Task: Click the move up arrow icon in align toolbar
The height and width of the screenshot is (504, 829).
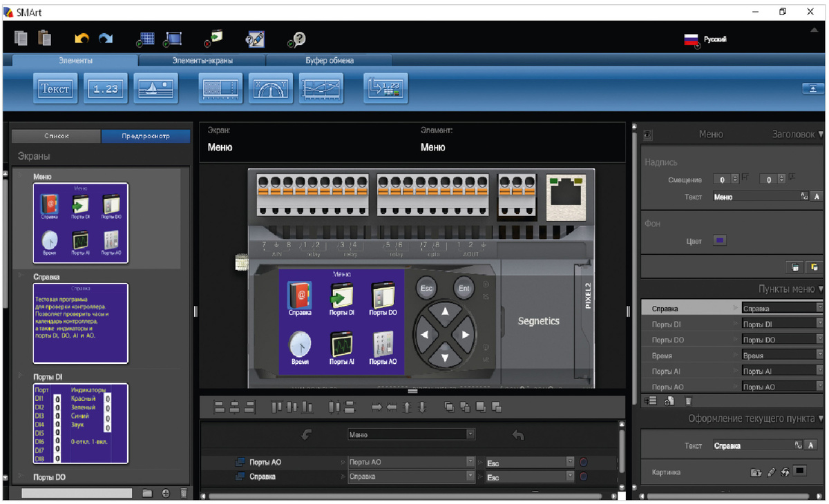Action: pyautogui.click(x=407, y=407)
